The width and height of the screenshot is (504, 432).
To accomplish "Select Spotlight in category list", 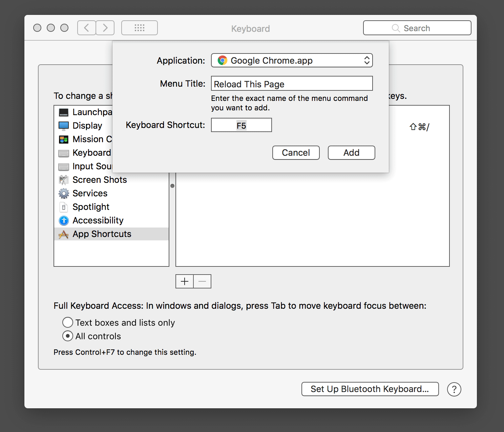I will (x=111, y=207).
